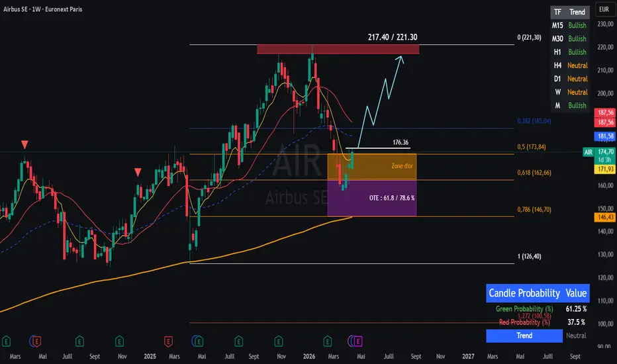Click the 2025 label on time axis
Screen dimensions: 617x364
[x=150, y=356]
